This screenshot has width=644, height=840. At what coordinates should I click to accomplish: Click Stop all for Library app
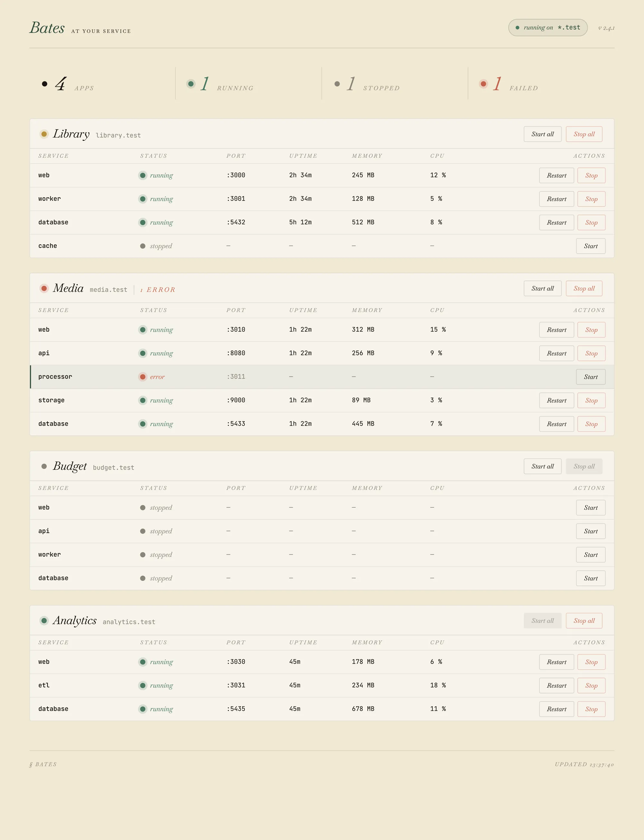pos(584,134)
